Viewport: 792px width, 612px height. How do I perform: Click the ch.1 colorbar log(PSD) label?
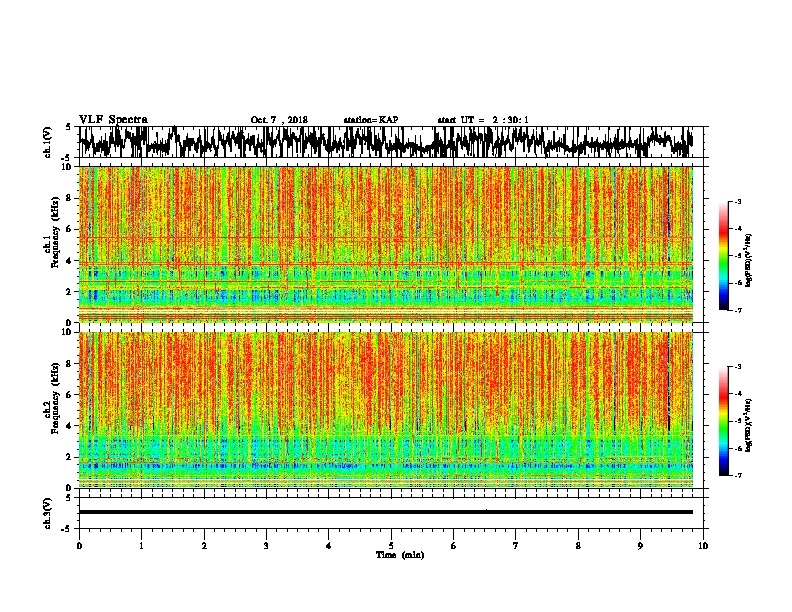(748, 261)
